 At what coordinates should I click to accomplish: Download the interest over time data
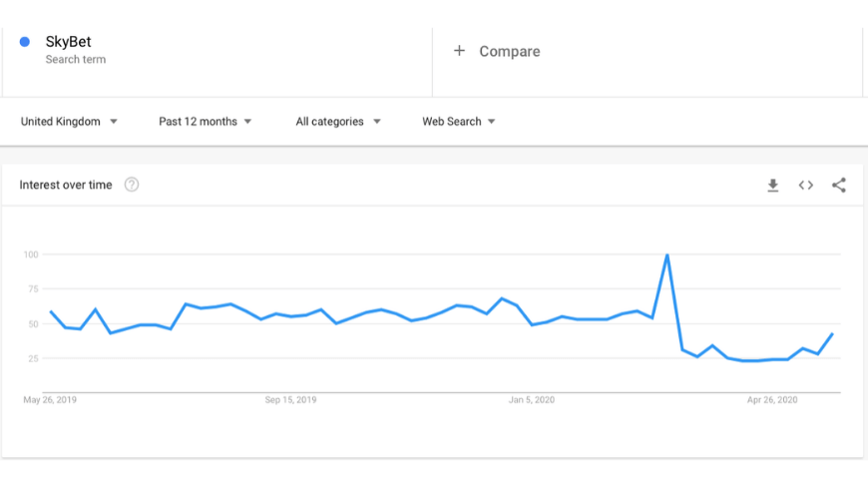[x=773, y=185]
